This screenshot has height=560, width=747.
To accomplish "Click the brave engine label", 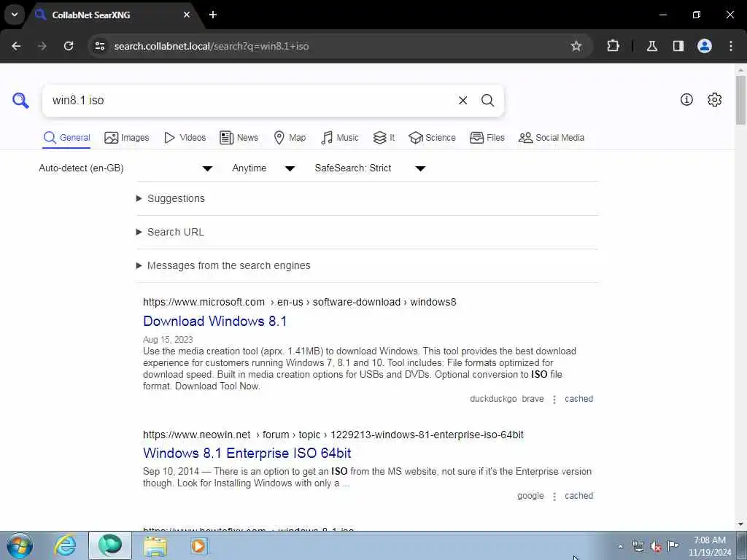I will pos(533,399).
